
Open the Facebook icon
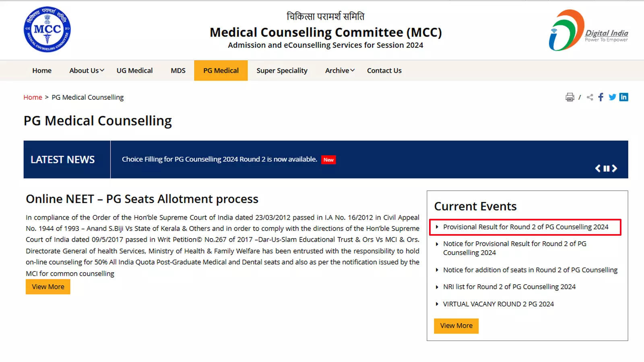601,97
